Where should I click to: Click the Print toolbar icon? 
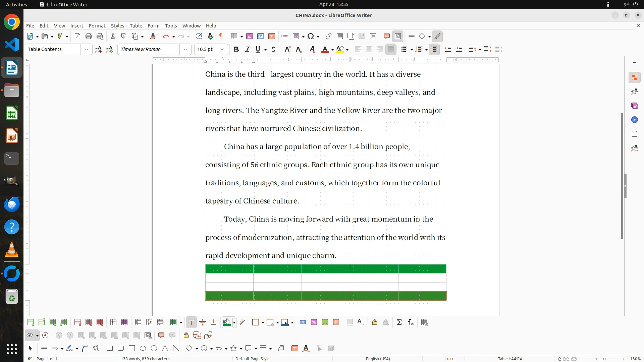89,36
